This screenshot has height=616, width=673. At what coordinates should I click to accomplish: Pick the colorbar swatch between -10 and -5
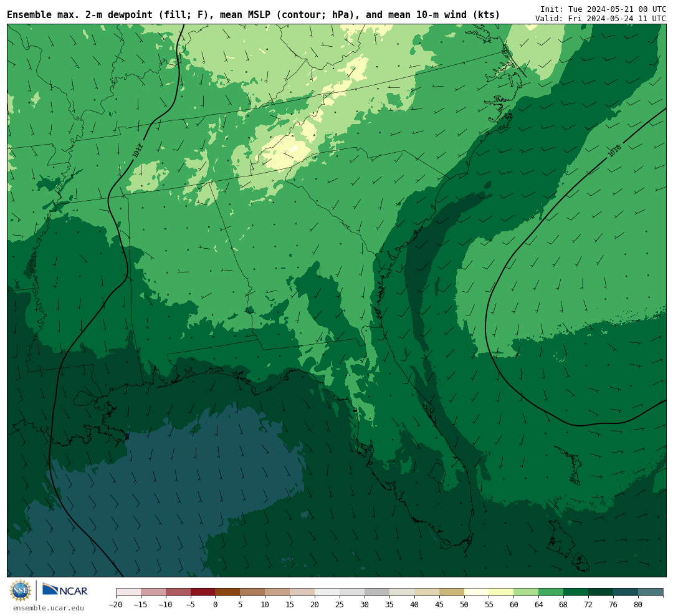pos(178,592)
